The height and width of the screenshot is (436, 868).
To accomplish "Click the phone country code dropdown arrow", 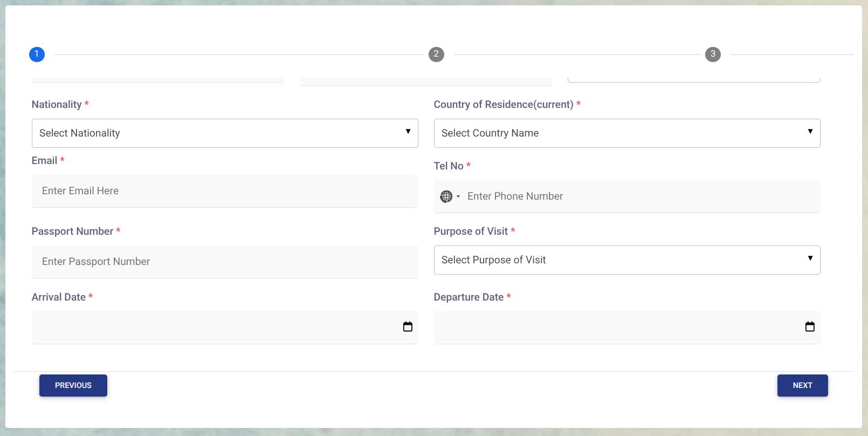I will [x=458, y=196].
